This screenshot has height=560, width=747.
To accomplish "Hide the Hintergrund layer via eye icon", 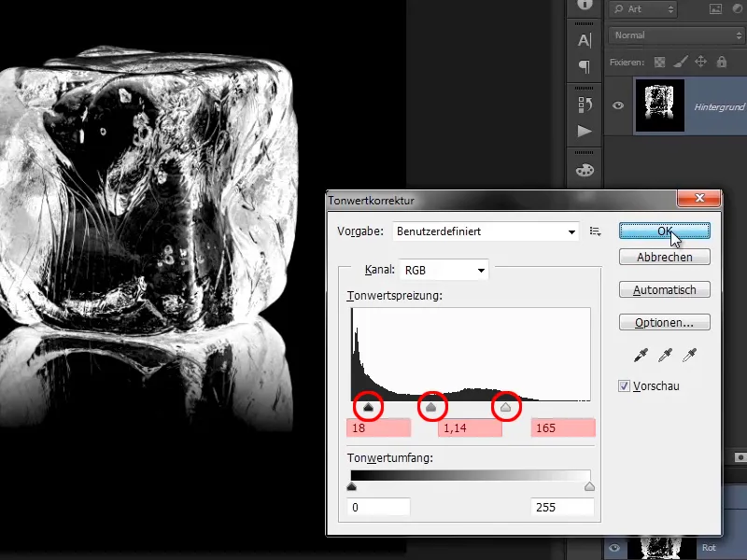I will tap(618, 105).
